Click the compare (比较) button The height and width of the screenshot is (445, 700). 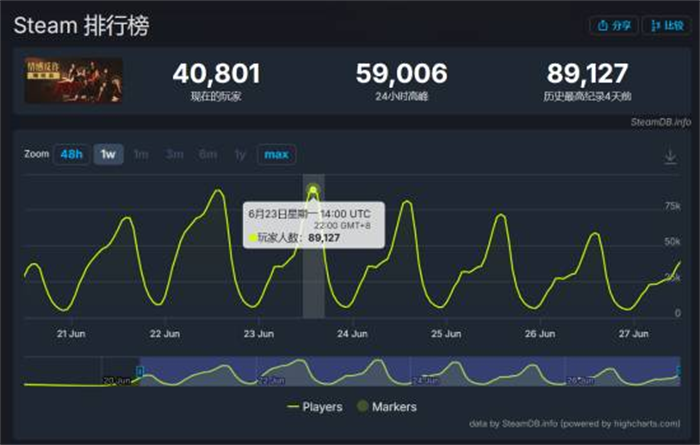pyautogui.click(x=667, y=25)
